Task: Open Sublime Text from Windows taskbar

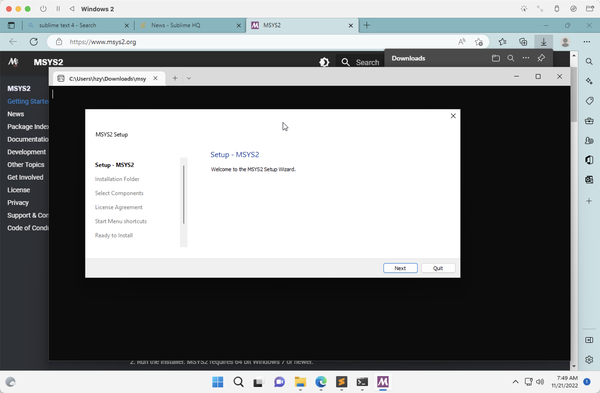Action: coord(341,382)
